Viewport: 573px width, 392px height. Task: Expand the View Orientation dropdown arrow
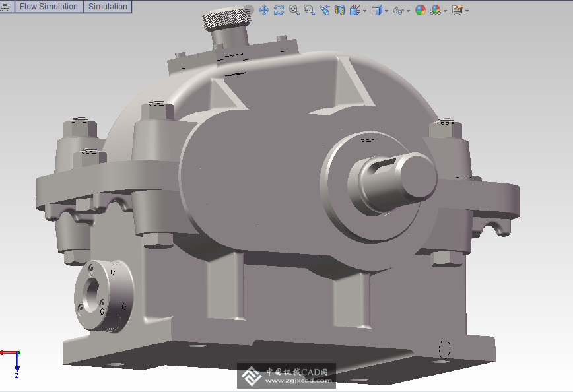click(364, 11)
